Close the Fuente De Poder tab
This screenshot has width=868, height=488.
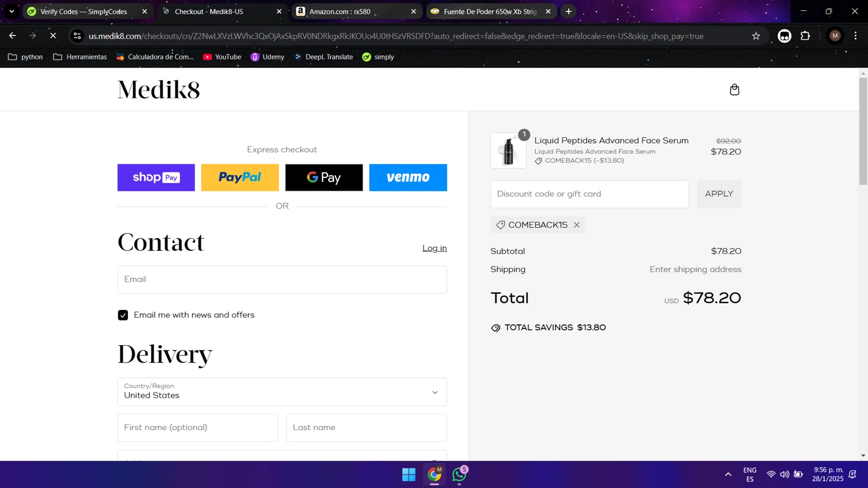(548, 12)
